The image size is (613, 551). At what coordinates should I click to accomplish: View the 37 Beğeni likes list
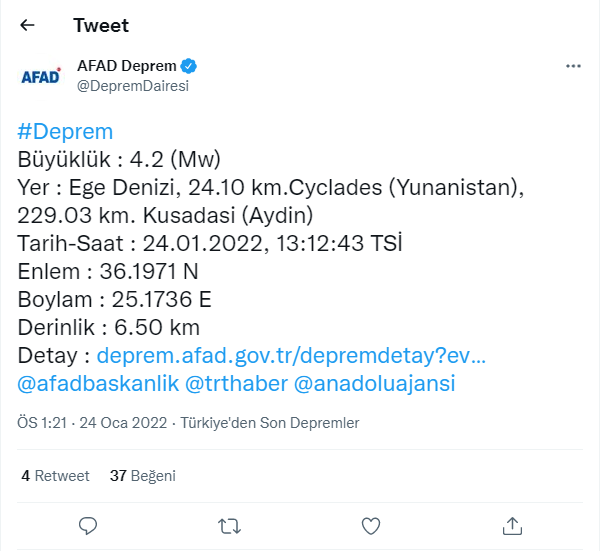(x=142, y=476)
